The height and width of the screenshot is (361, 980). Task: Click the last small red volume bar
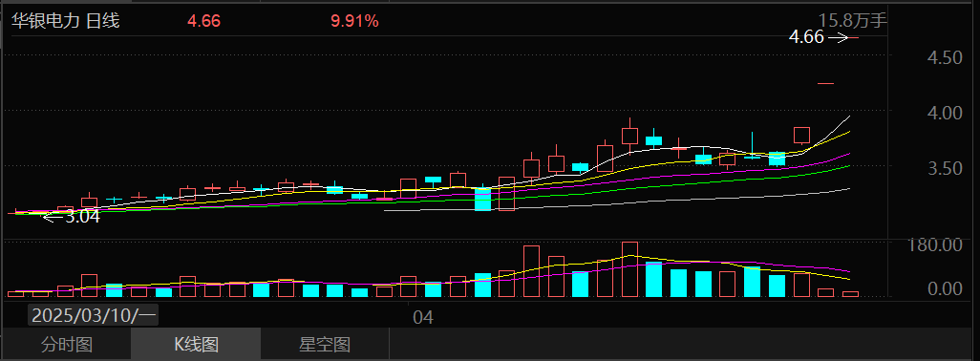(x=851, y=294)
